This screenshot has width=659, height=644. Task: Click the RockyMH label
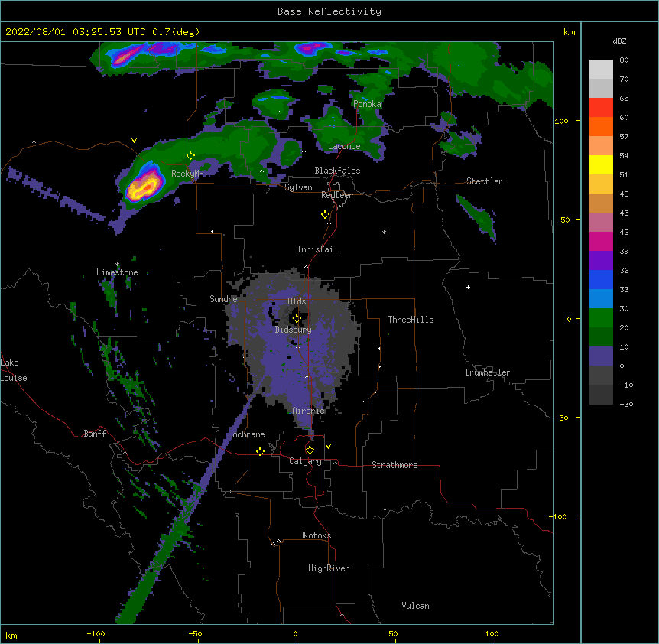tap(187, 174)
